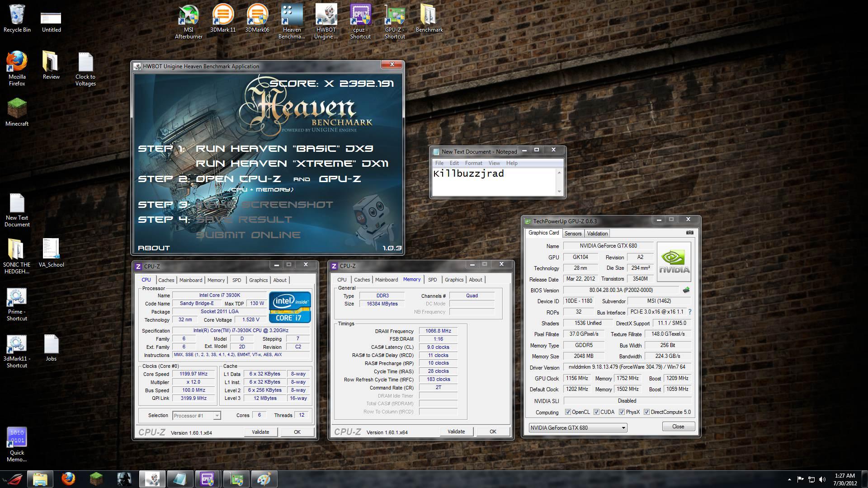Open the GPU selection dropdown in GPU-Z

(x=578, y=427)
